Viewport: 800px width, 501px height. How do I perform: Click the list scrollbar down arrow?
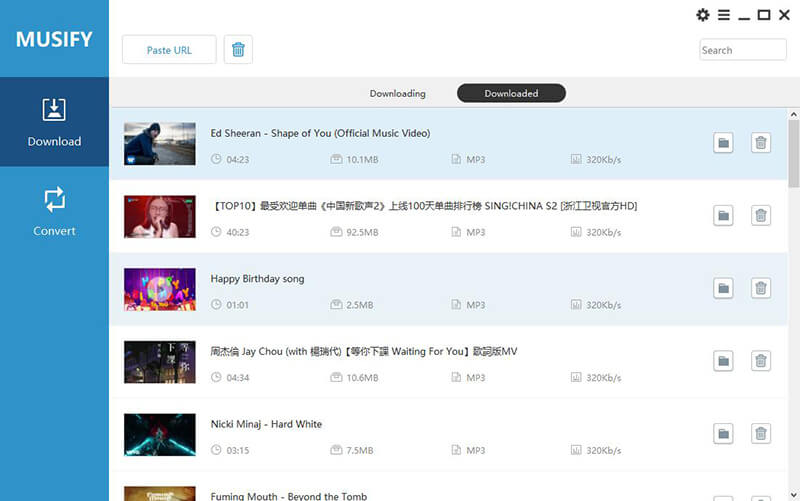point(793,494)
